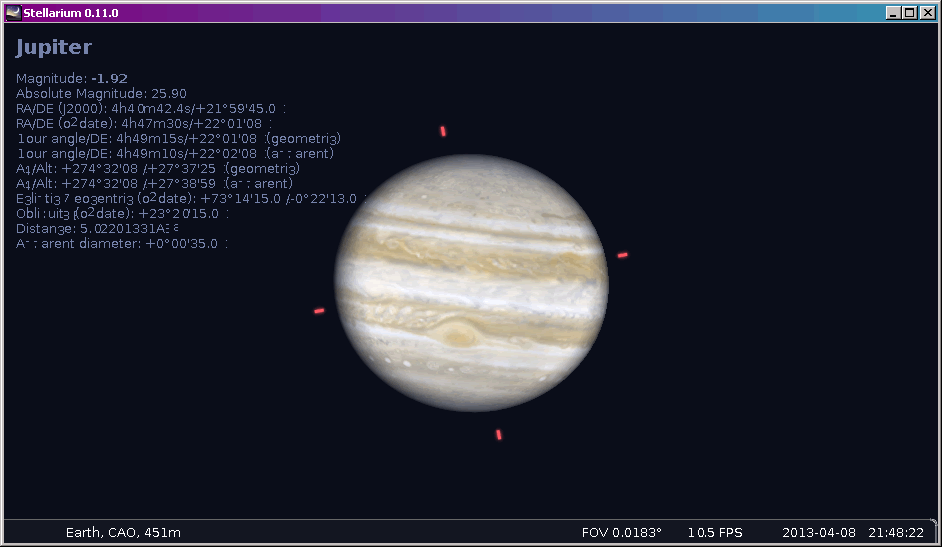This screenshot has width=942, height=547.
Task: Click the Magnitude: -1.92 line
Action: [x=71, y=79]
